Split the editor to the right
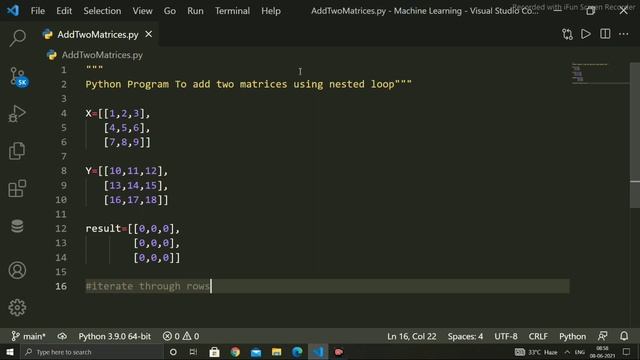The height and width of the screenshot is (360, 640). coord(605,34)
